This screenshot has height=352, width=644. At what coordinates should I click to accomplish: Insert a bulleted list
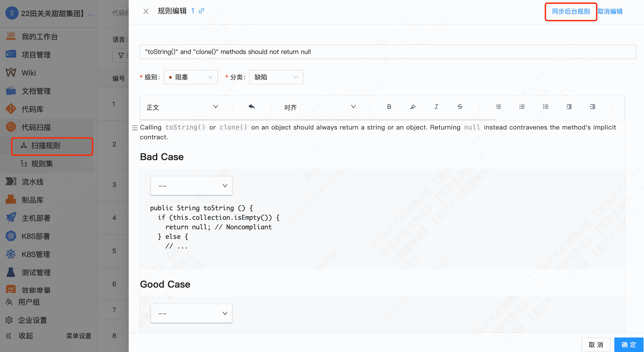tap(498, 107)
